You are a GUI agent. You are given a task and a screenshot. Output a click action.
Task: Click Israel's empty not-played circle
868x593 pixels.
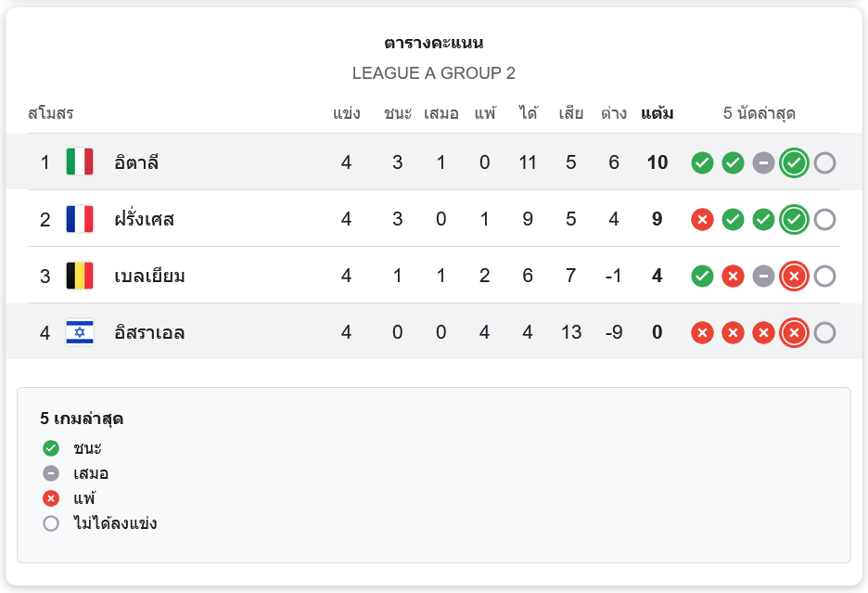[824, 333]
